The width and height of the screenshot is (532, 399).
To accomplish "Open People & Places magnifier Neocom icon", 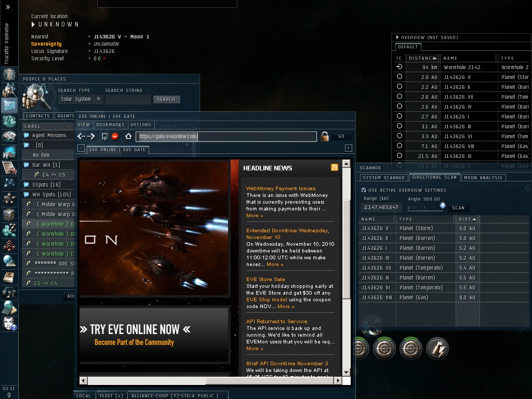I will point(9,90).
